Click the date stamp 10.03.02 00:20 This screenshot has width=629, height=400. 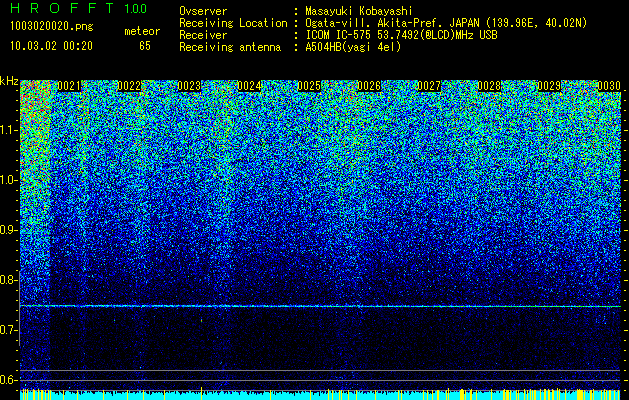coord(51,46)
